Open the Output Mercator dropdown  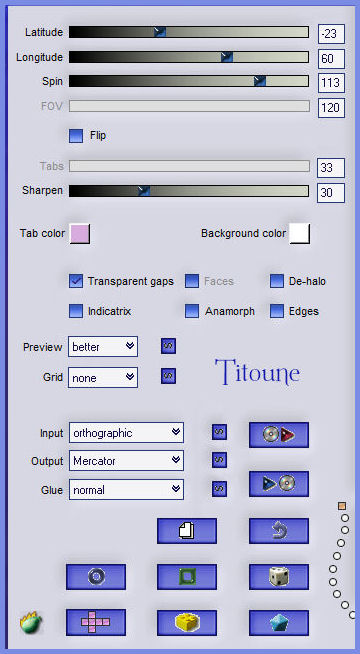126,460
